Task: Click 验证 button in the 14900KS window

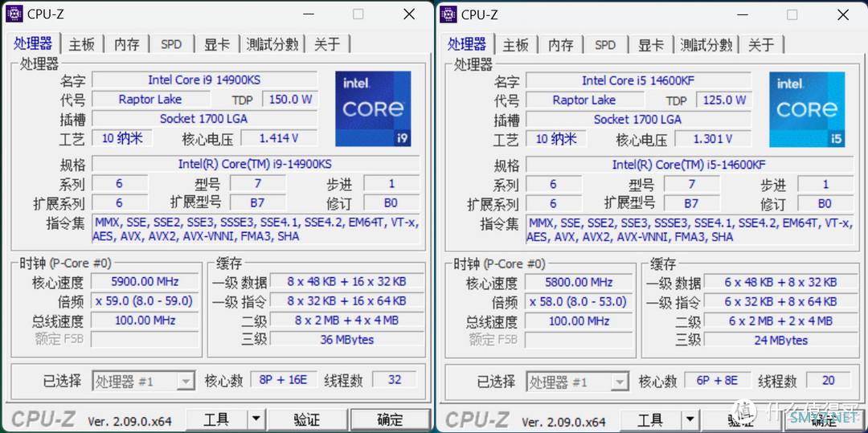Action: pyautogui.click(x=307, y=419)
